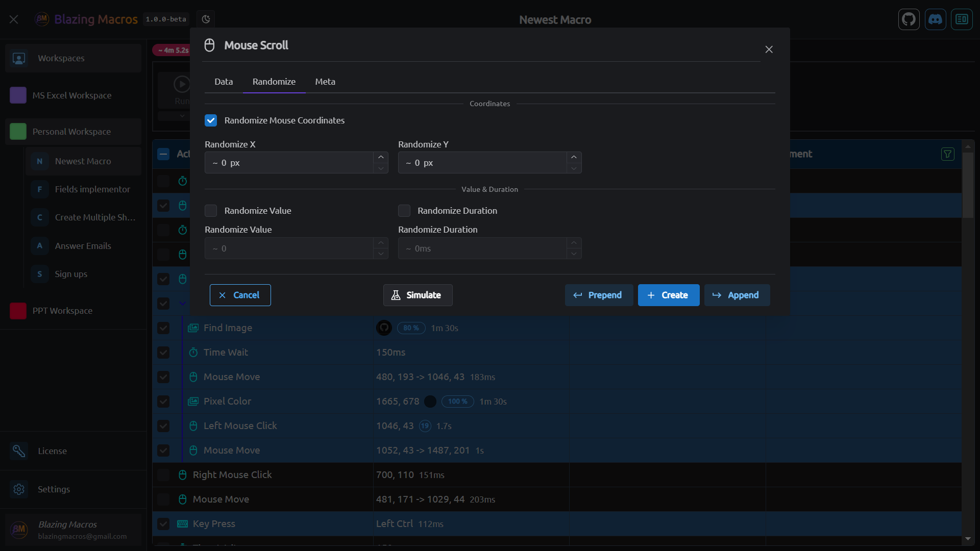The height and width of the screenshot is (551, 980).
Task: Toggle the theme moon icon near the version number
Action: [x=206, y=19]
